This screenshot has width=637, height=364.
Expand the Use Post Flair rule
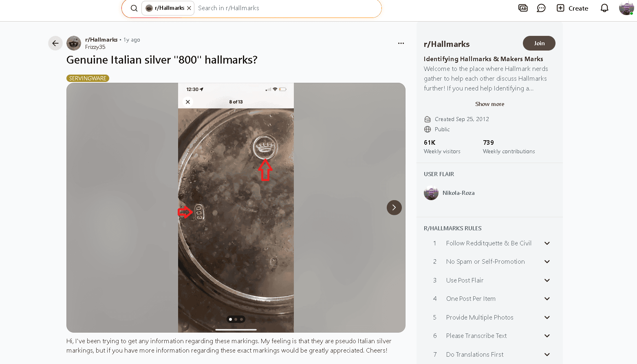pyautogui.click(x=547, y=280)
